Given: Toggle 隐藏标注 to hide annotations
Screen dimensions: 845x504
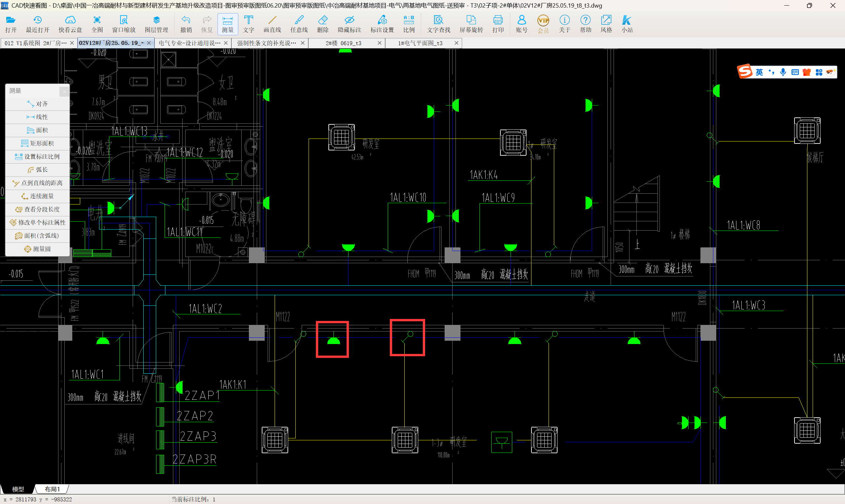Looking at the screenshot, I should click(x=349, y=24).
